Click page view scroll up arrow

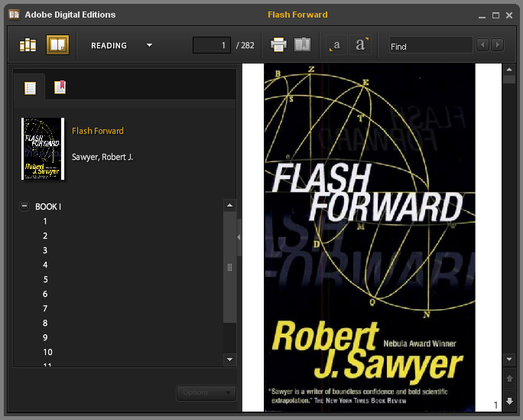coord(509,70)
